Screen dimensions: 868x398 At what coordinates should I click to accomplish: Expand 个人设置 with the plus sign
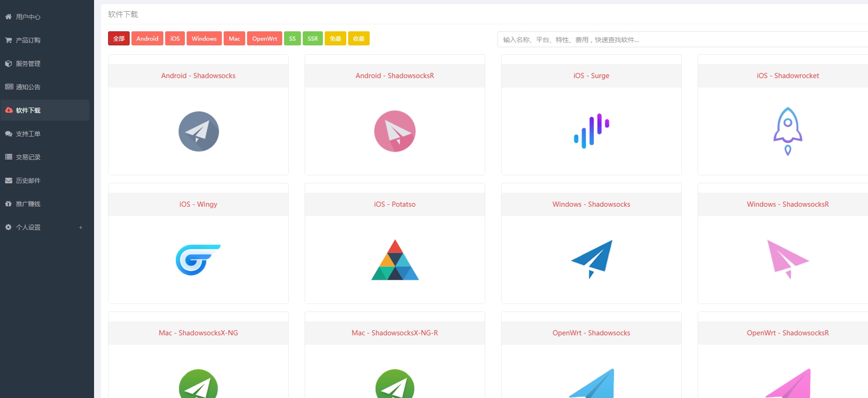(x=80, y=227)
